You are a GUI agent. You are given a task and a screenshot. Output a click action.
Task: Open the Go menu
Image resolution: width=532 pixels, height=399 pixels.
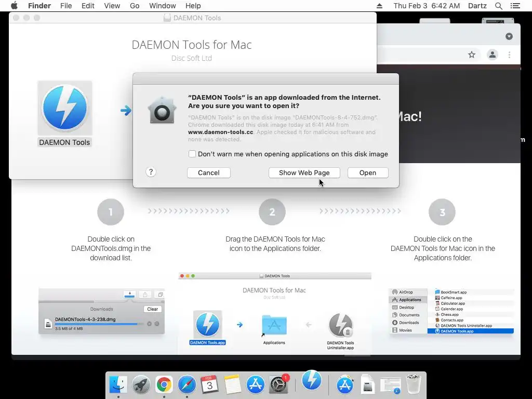point(135,6)
